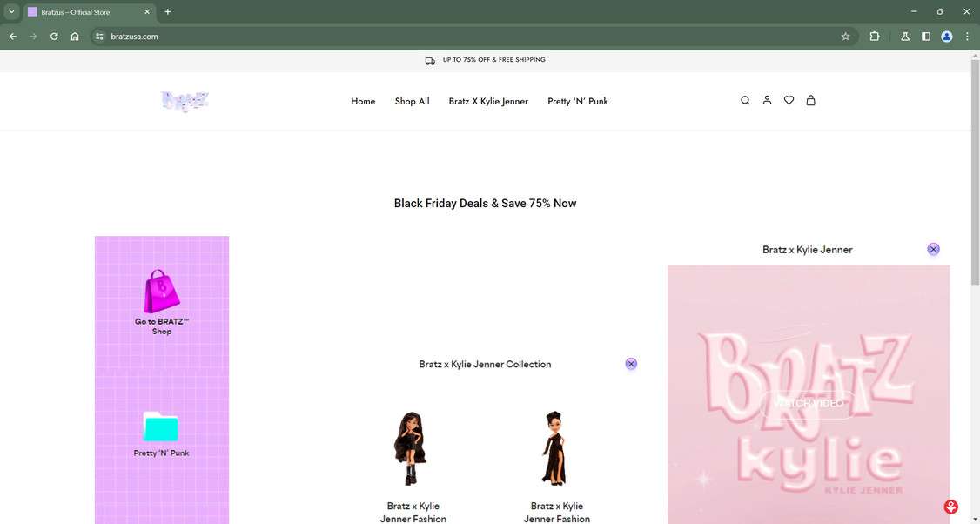Toggle the browser side panel icon

click(x=926, y=37)
